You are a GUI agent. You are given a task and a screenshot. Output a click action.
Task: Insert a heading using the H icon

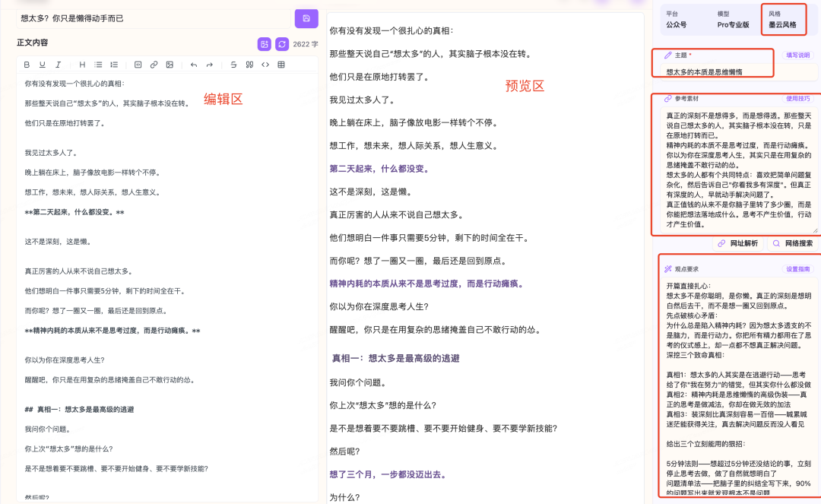click(82, 65)
